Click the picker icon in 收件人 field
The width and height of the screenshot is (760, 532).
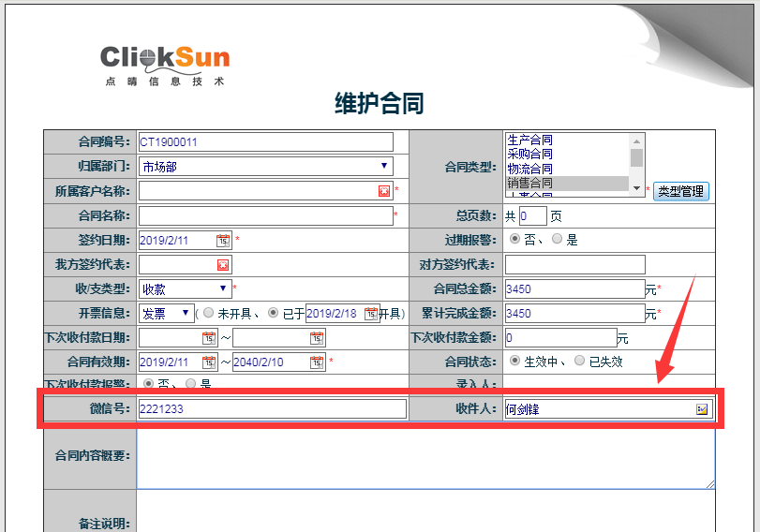(701, 409)
